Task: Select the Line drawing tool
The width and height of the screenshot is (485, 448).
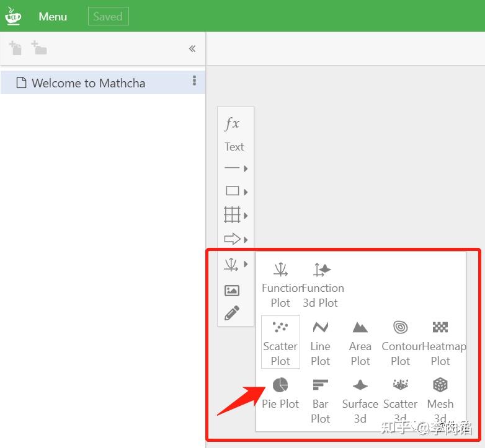Action: click(232, 168)
